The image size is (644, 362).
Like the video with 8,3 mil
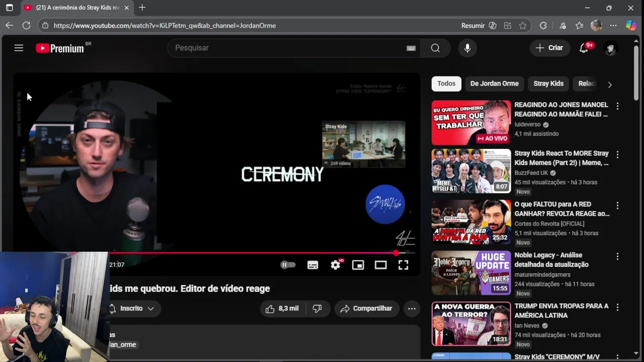click(x=282, y=309)
